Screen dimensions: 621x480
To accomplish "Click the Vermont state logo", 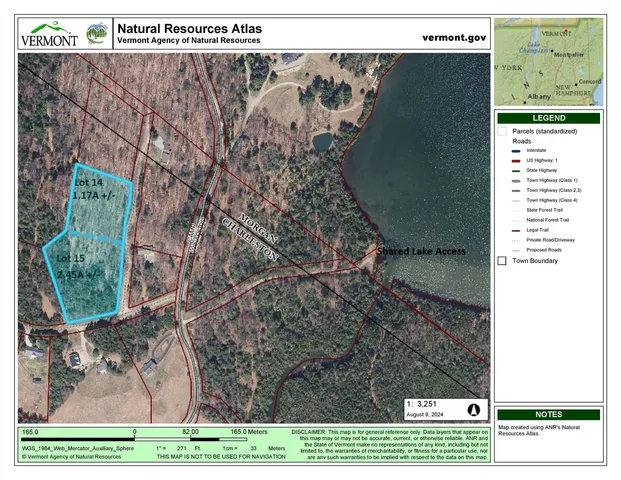I will click(49, 34).
